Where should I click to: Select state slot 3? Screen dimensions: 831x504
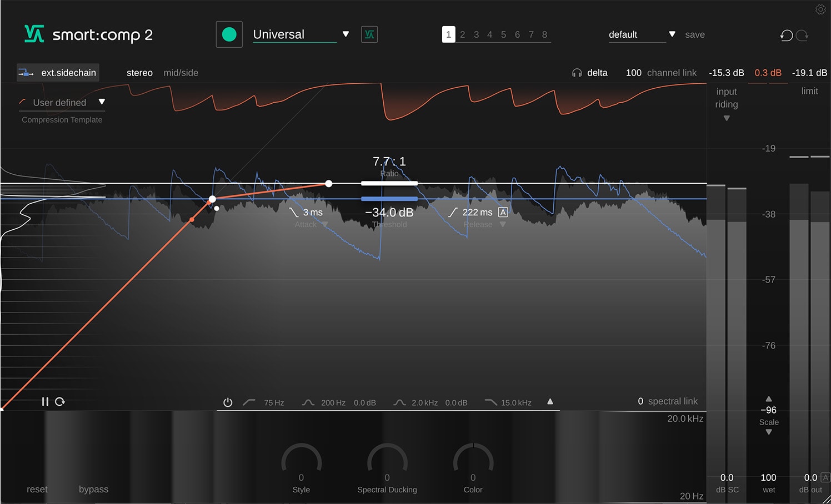click(476, 34)
